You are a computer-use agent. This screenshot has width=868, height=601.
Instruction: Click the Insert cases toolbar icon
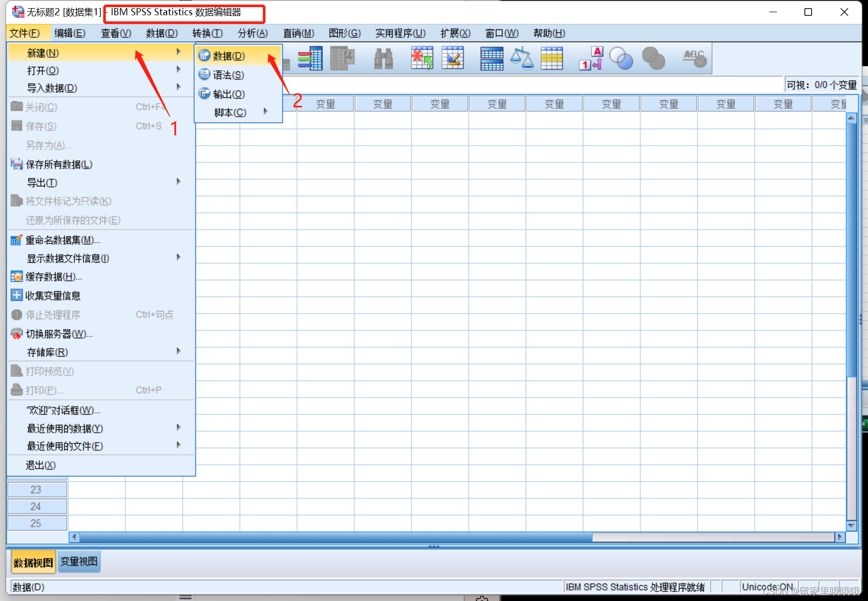[x=422, y=59]
